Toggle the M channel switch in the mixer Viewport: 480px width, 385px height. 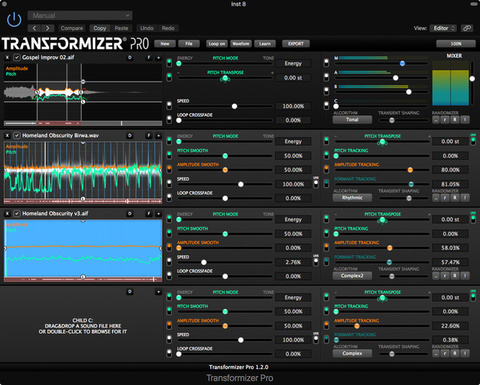click(326, 63)
